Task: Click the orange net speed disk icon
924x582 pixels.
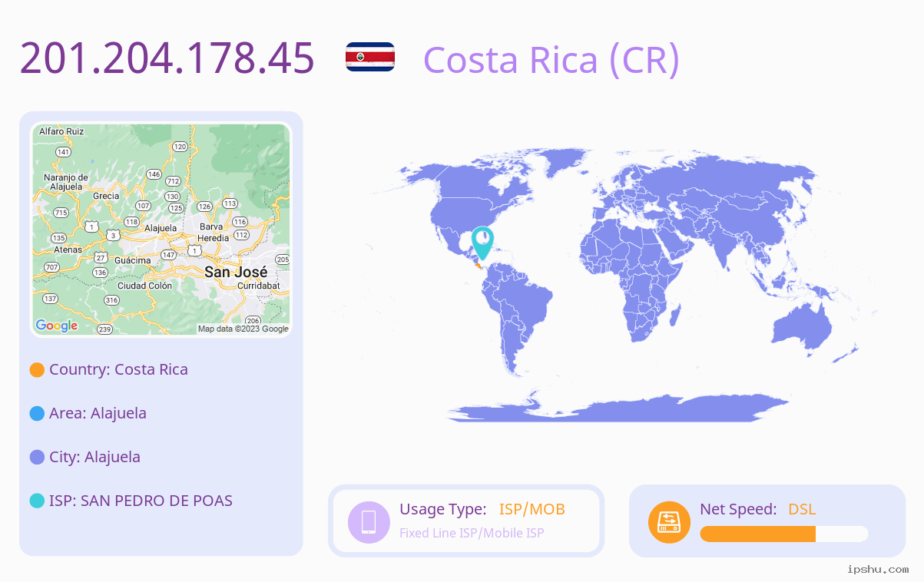Action: 669,521
